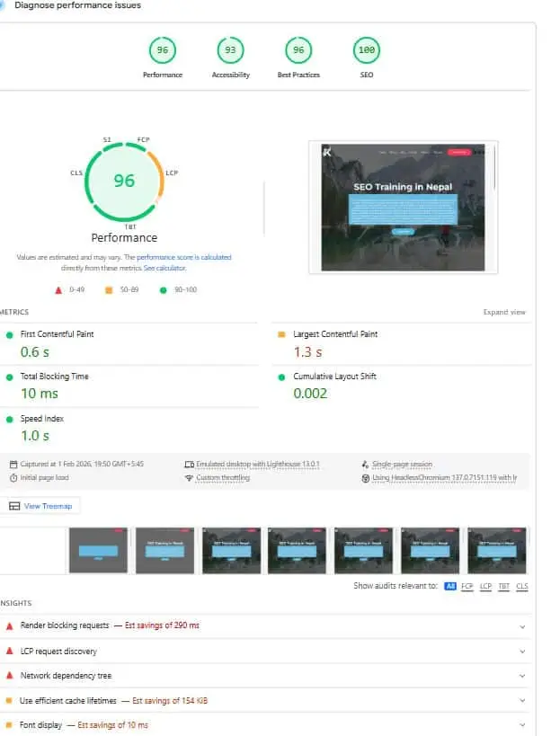
Task: Click the wifi icon by Custom throttling
Action: pyautogui.click(x=189, y=478)
